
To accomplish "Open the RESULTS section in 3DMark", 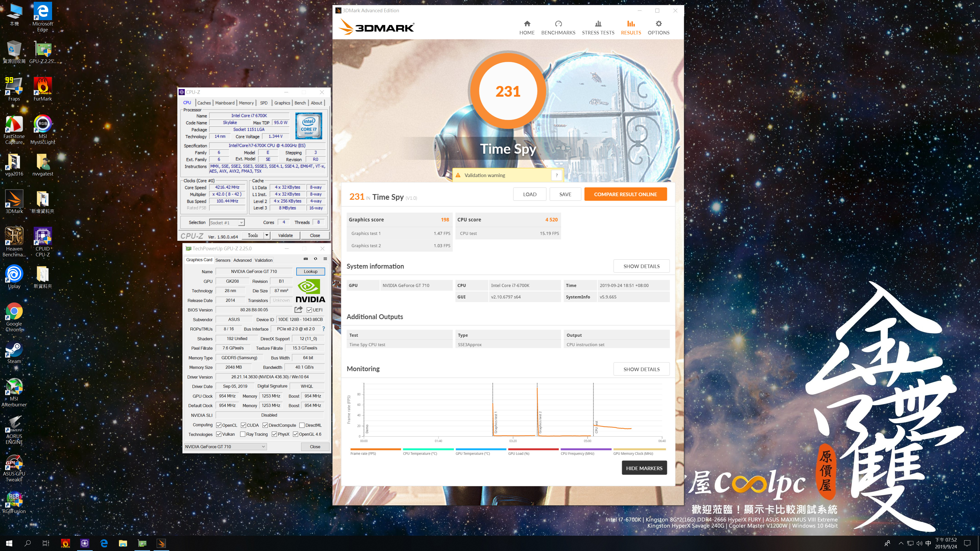I will (x=631, y=28).
